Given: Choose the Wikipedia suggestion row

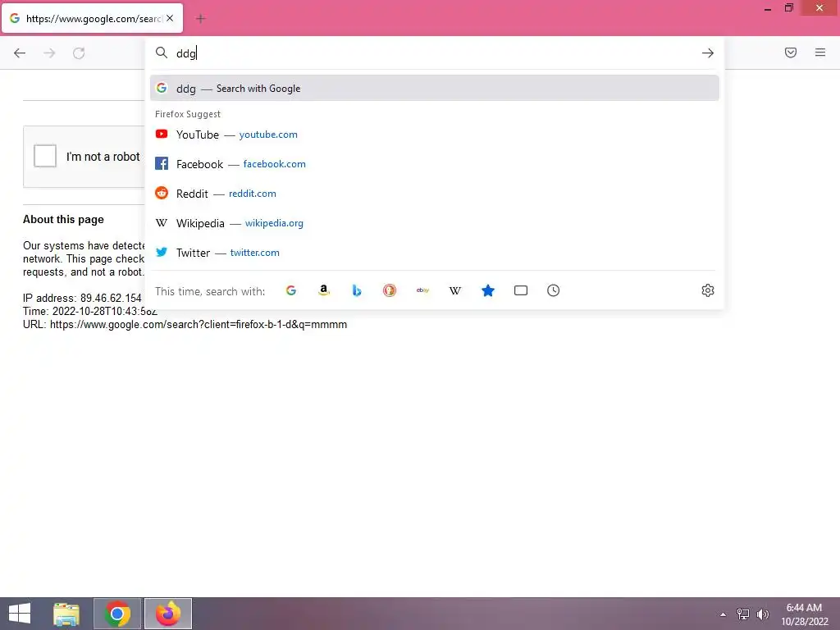Looking at the screenshot, I should tap(435, 223).
